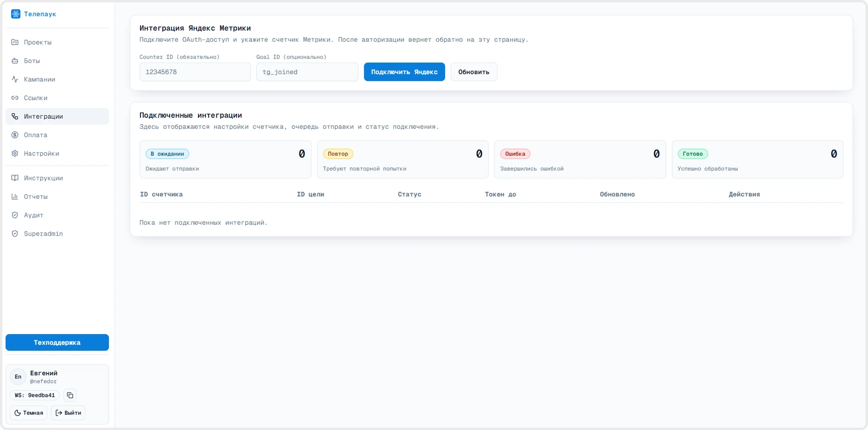Click the 'WS: 9eedba41' workspace label
868x430 pixels.
[35, 395]
